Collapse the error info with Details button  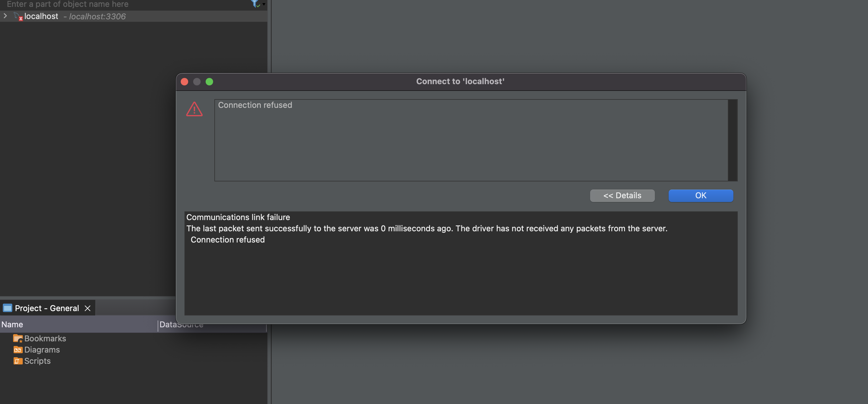click(622, 195)
